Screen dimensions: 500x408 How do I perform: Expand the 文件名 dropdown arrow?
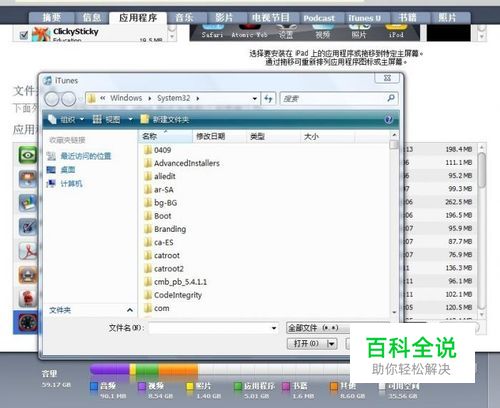coord(274,328)
